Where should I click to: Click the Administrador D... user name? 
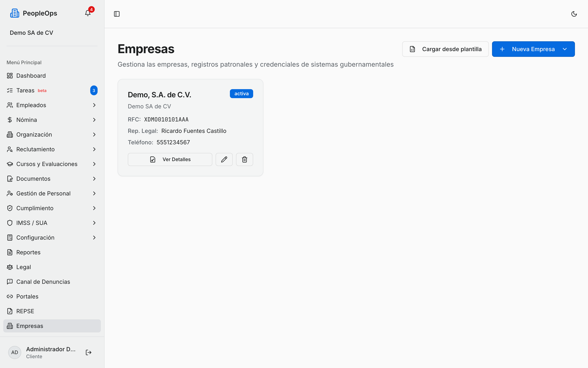click(51, 349)
